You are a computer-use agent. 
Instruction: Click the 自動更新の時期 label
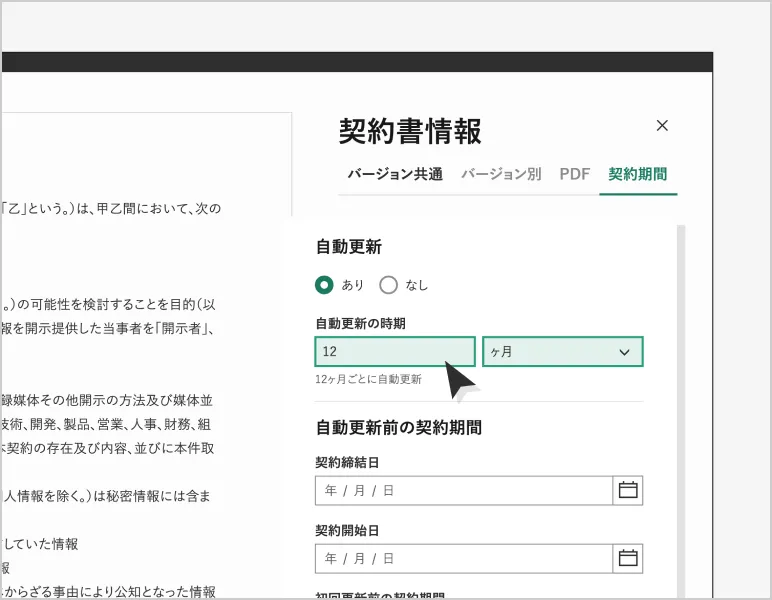360,323
